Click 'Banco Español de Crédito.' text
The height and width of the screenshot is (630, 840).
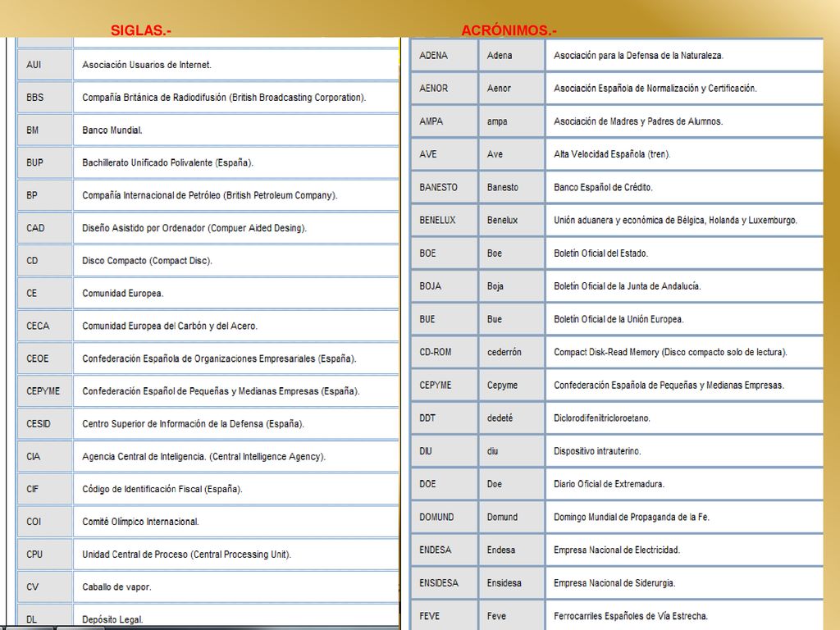pos(603,188)
